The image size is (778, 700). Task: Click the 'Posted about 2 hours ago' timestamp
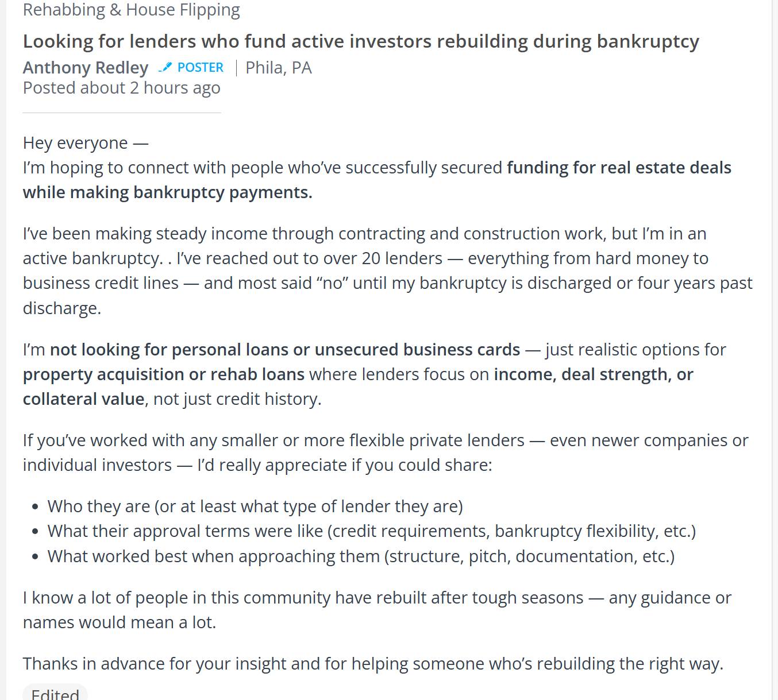click(x=121, y=88)
